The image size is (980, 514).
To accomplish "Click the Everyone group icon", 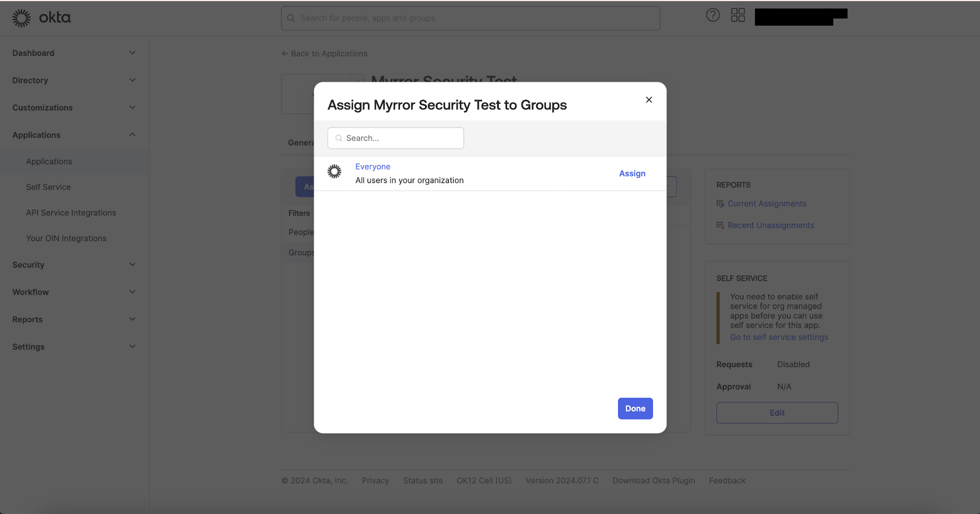I will tap(334, 171).
